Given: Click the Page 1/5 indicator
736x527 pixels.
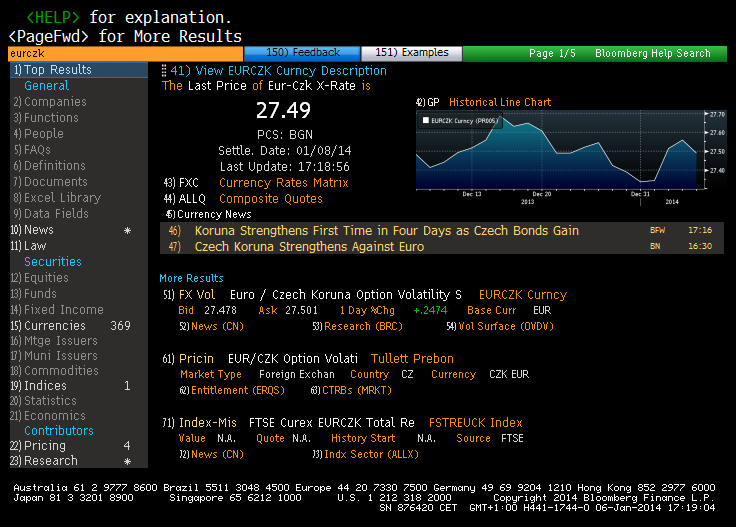Looking at the screenshot, I should (x=552, y=53).
